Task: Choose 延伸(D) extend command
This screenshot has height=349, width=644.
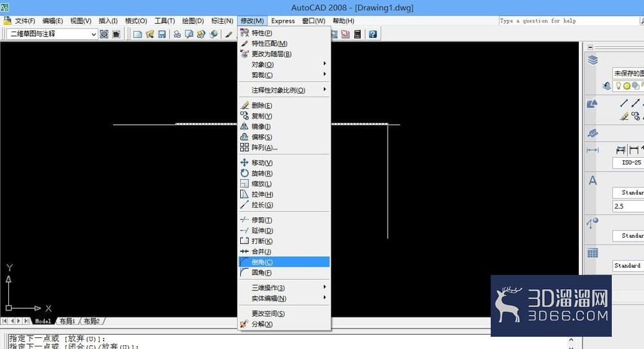Action: pyautogui.click(x=284, y=231)
